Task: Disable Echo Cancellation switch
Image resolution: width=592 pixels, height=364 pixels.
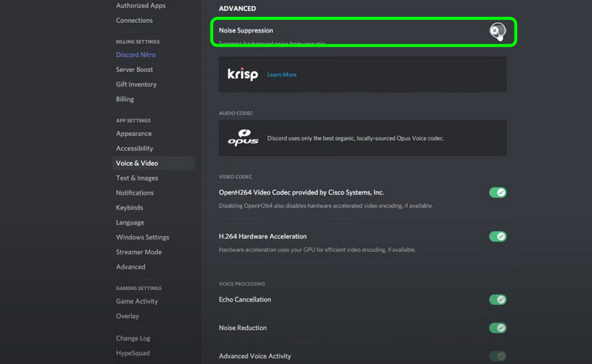Action: (497, 300)
